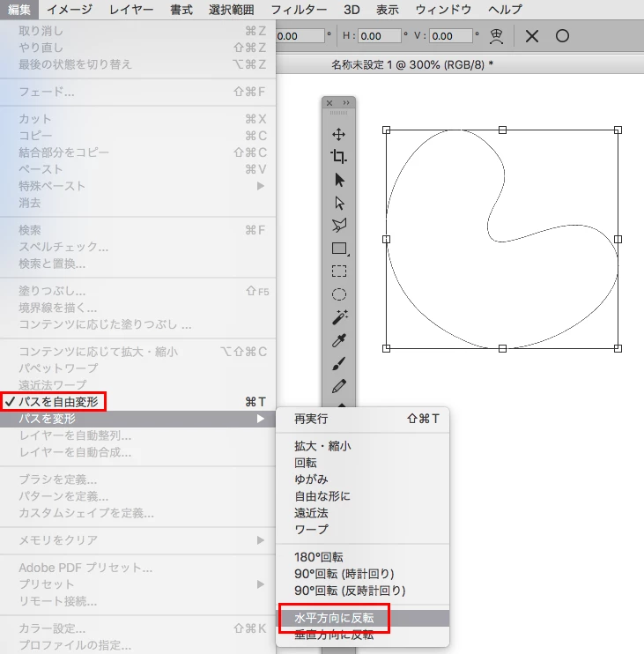This screenshot has height=654, width=644.
Task: Choose 90°回転 (反時計回り)
Action: (x=363, y=591)
